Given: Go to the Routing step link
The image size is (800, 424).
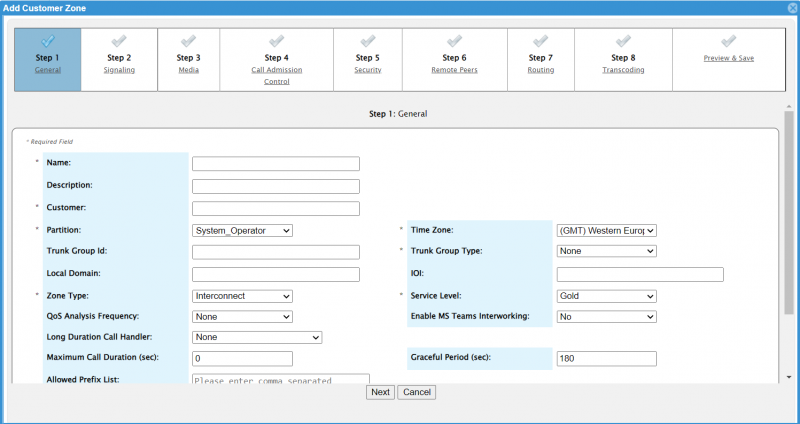Looking at the screenshot, I should pyautogui.click(x=541, y=70).
